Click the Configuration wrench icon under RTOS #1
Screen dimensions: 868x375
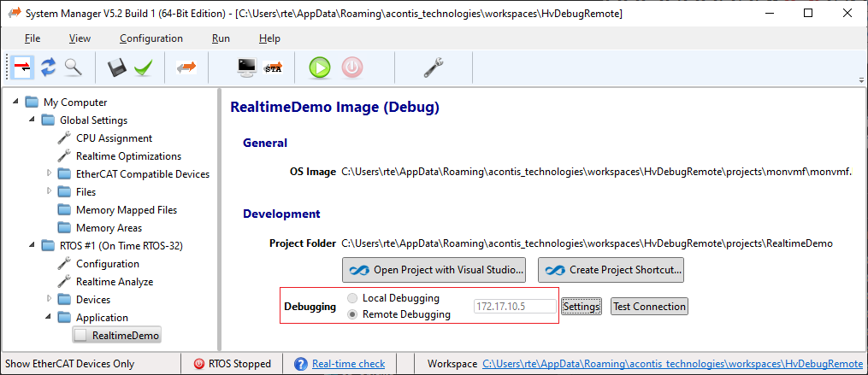click(x=64, y=264)
